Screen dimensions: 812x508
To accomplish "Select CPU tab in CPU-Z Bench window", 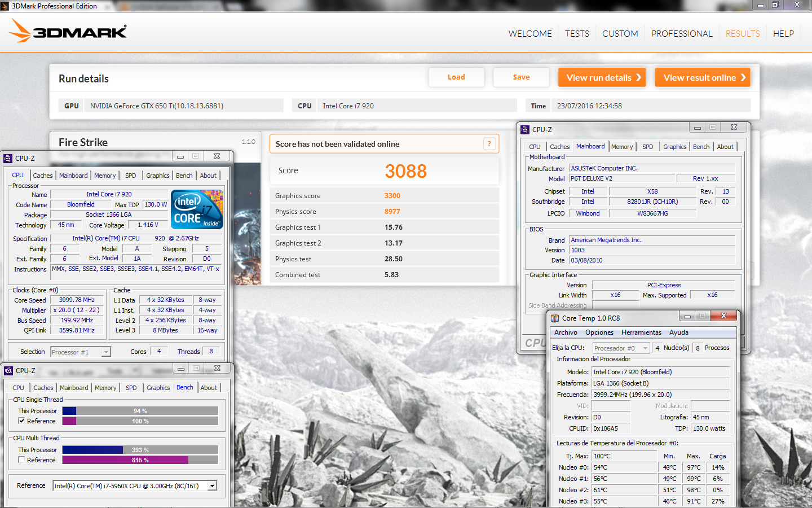I will (x=19, y=388).
